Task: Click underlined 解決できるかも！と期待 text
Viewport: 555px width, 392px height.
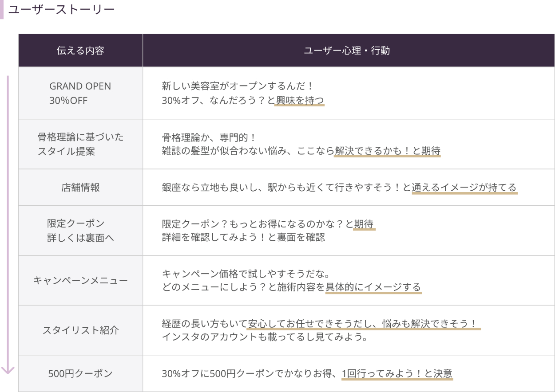Action: coord(387,151)
